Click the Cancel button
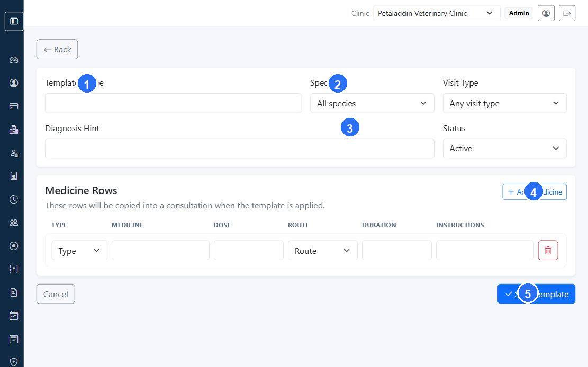588x367 pixels. [x=56, y=294]
